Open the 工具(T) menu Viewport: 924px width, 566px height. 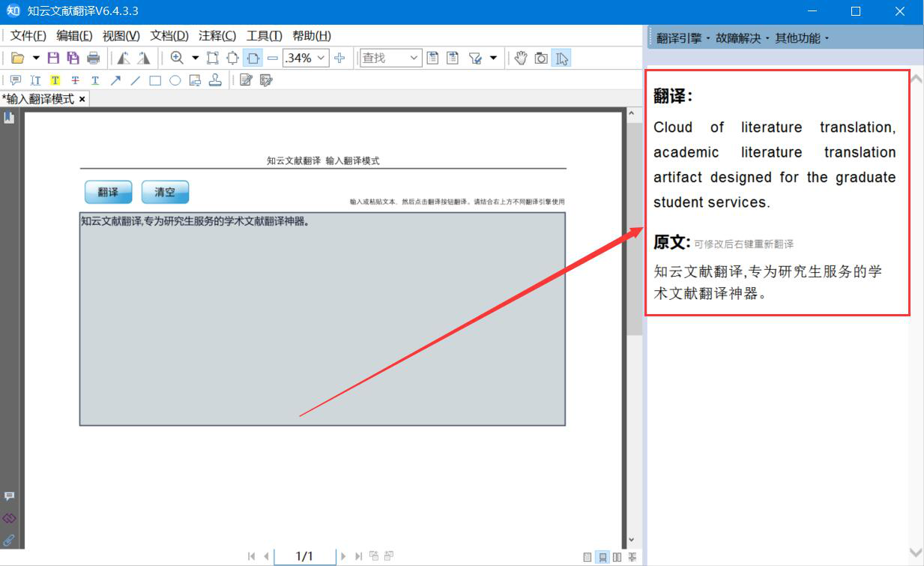click(x=265, y=36)
